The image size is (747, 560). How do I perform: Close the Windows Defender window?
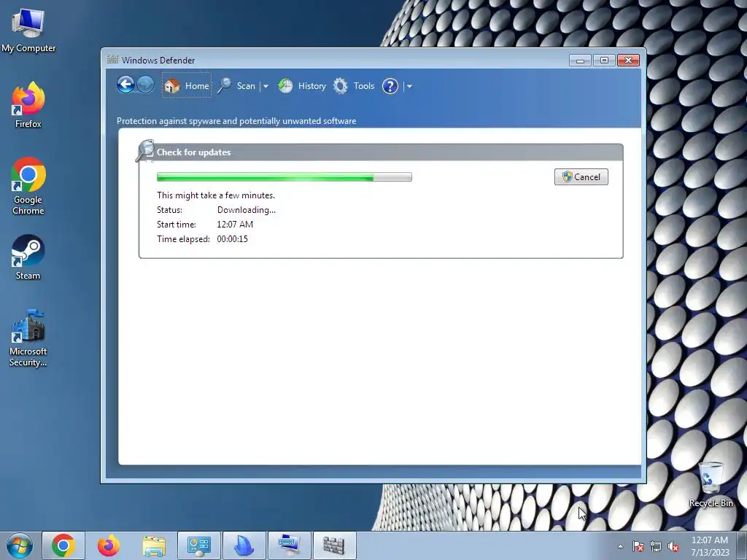point(628,60)
